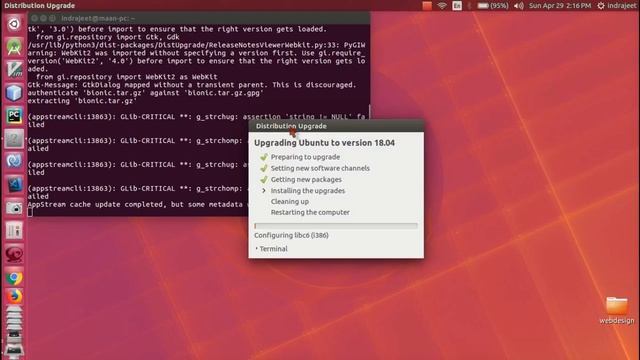This screenshot has width=640, height=360.
Task: Click the arrow beside 'Installing the upgrades'
Action: tap(264, 191)
